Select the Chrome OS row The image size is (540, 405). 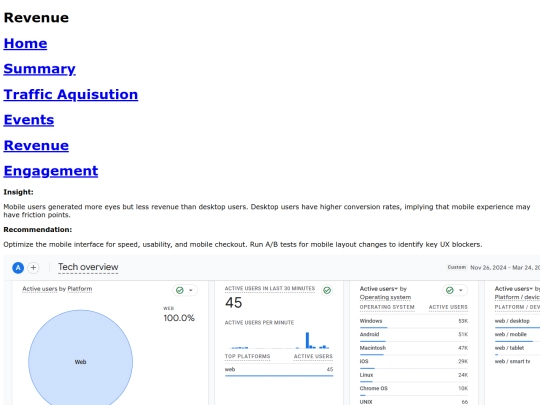point(414,388)
